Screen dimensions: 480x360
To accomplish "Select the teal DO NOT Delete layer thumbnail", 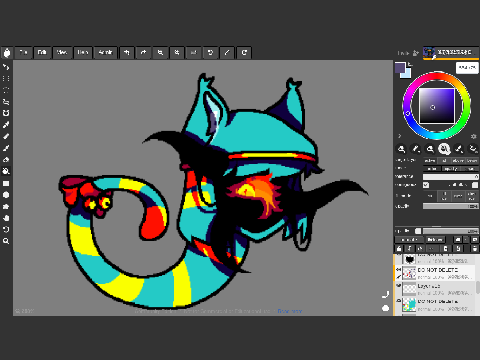I will tap(409, 305).
